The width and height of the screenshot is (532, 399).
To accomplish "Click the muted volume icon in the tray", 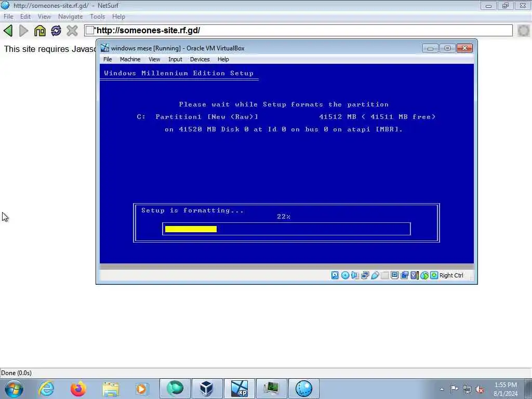I will pyautogui.click(x=480, y=389).
